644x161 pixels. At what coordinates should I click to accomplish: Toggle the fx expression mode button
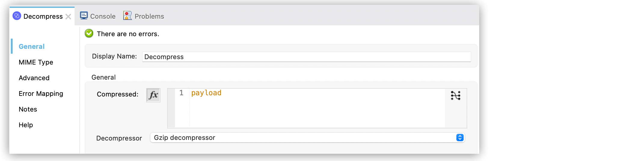tap(153, 95)
